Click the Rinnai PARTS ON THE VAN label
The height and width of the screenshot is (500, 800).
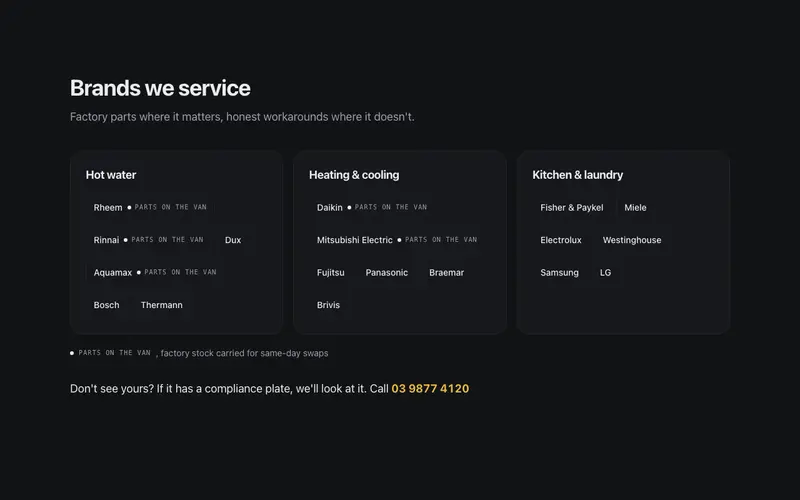(167, 239)
